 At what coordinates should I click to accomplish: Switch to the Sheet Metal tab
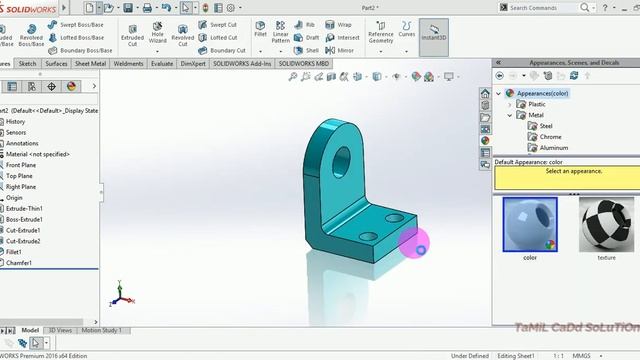pyautogui.click(x=91, y=64)
